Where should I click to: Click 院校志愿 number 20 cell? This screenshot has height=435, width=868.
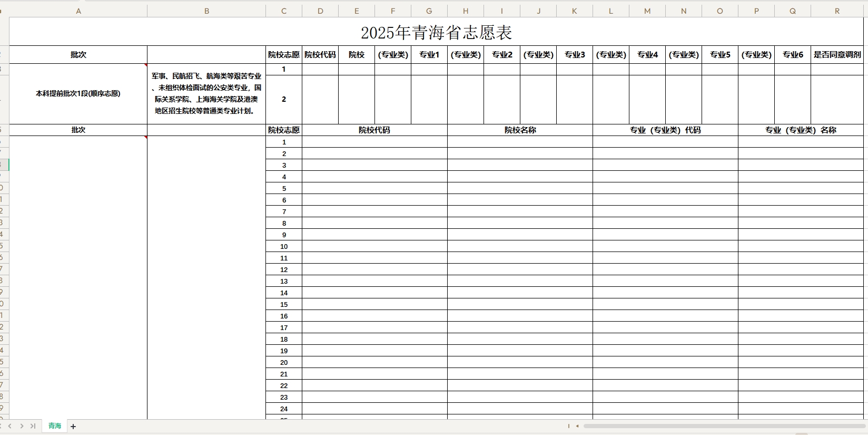pos(284,363)
